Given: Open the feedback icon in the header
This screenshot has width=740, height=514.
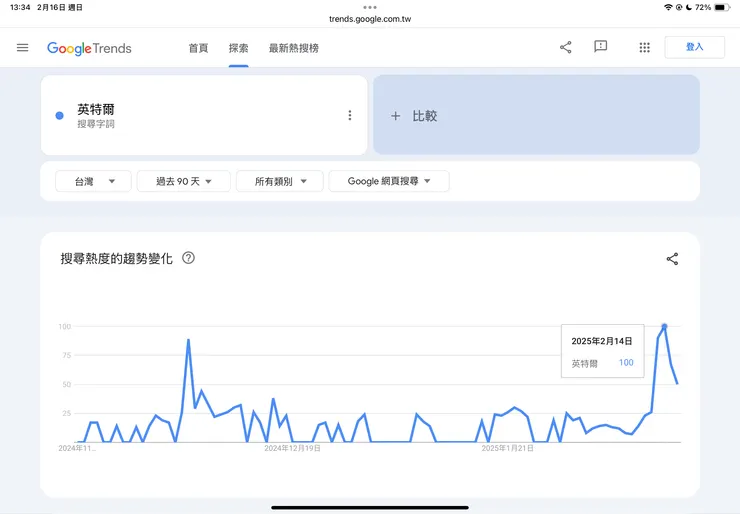Looking at the screenshot, I should pos(600,47).
